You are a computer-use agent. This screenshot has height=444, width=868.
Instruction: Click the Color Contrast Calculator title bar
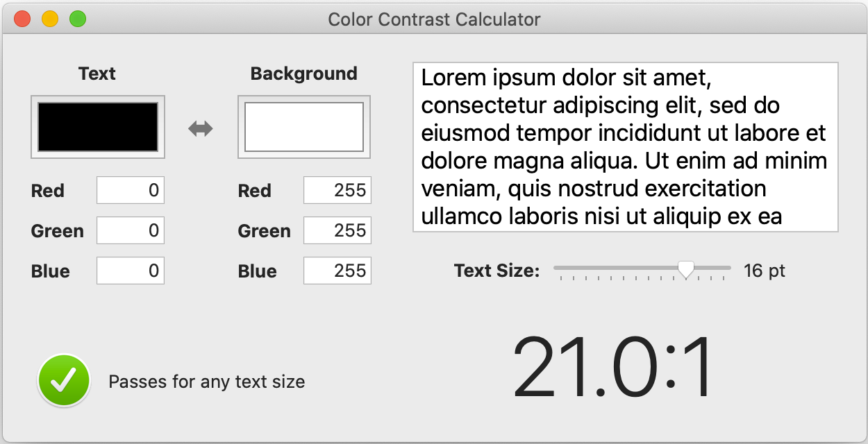tap(434, 19)
